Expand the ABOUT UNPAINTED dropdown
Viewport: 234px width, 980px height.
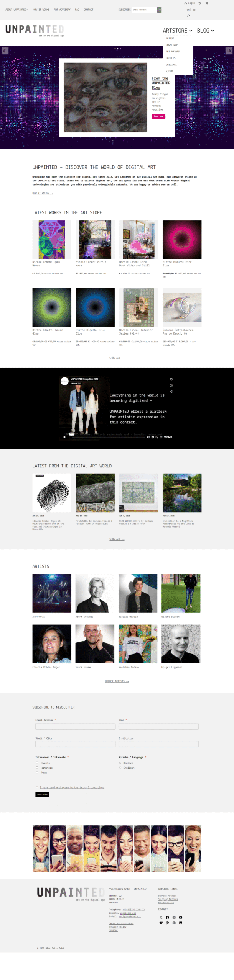(17, 10)
